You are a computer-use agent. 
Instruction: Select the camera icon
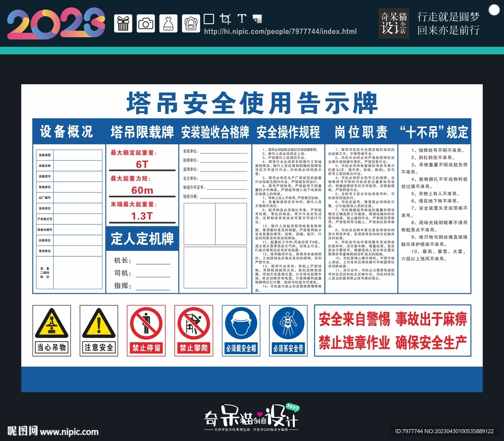(145, 23)
